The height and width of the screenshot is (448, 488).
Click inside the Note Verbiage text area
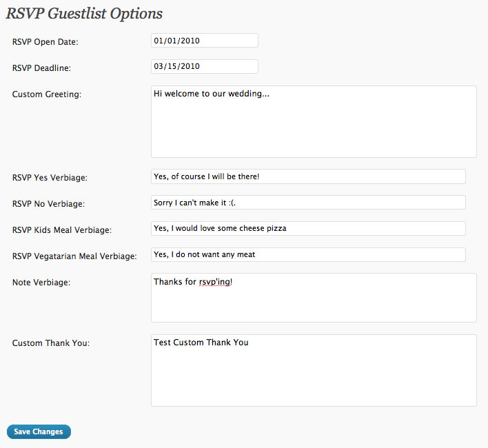click(x=314, y=298)
